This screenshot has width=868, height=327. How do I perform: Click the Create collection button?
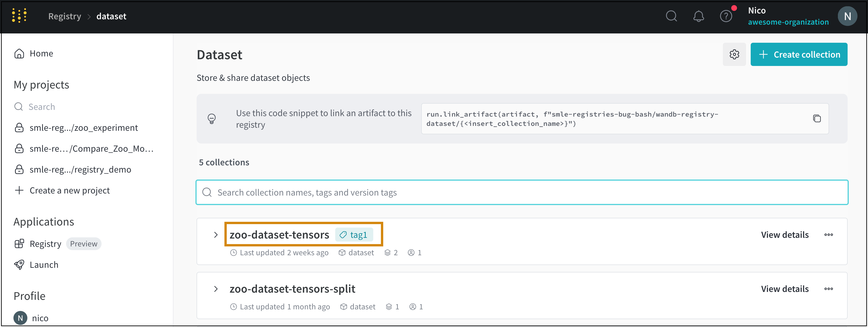tap(799, 54)
